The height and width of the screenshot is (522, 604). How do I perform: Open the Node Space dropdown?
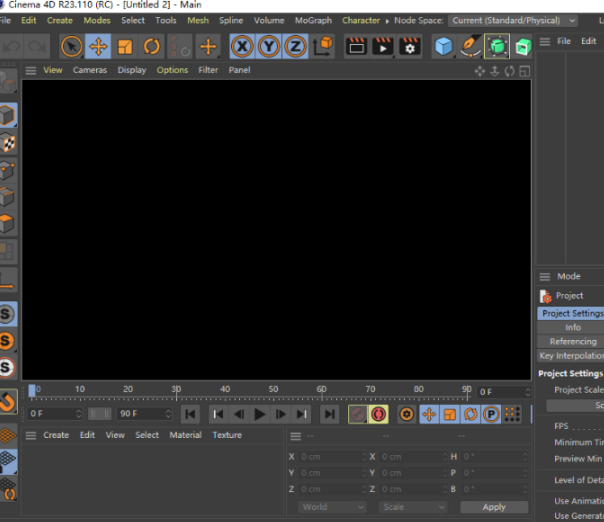coord(513,20)
